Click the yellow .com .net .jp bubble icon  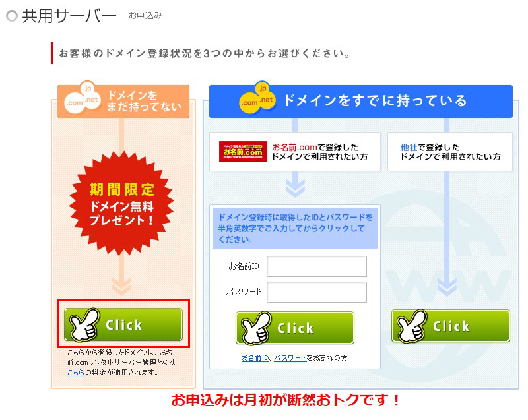pyautogui.click(x=257, y=98)
